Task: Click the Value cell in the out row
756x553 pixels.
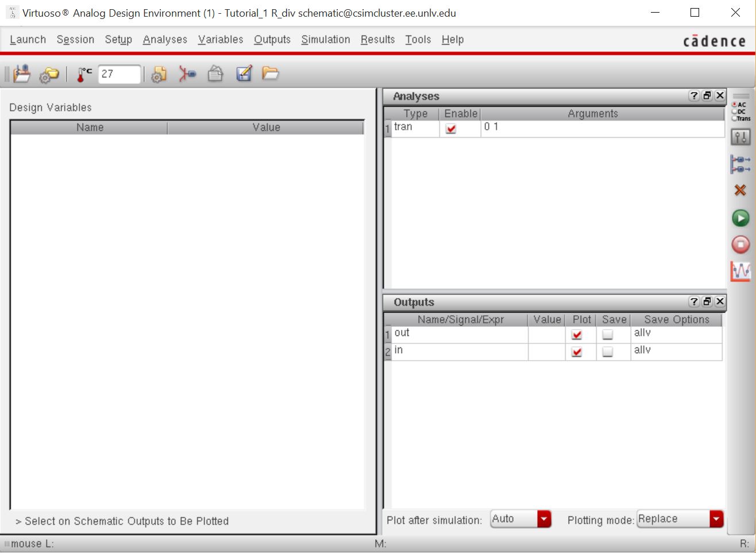Action: (x=547, y=335)
